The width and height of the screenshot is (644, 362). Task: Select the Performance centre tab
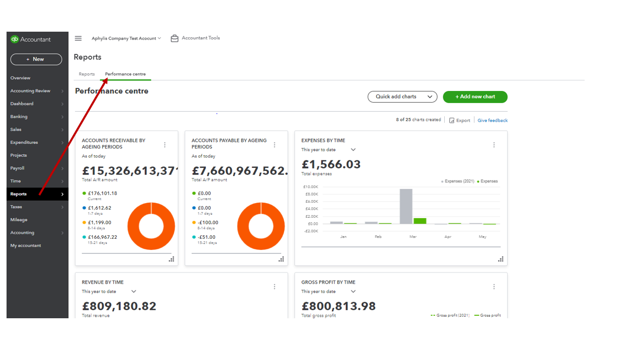click(125, 74)
